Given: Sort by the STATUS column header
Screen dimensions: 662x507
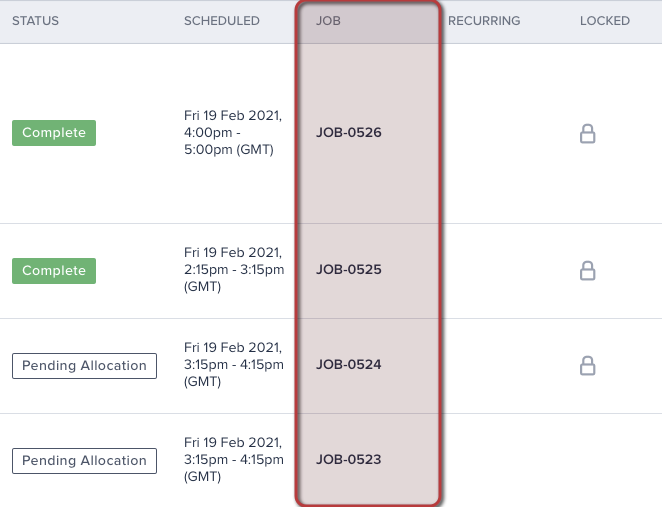Looking at the screenshot, I should click(x=35, y=21).
